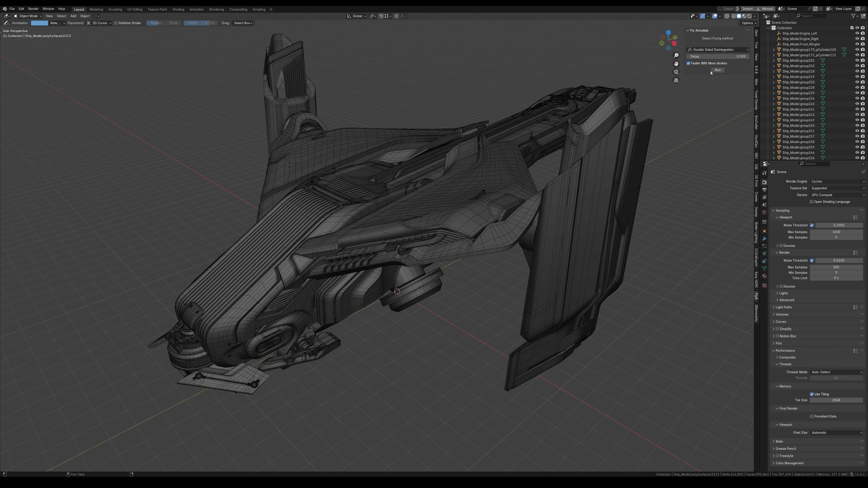Toggle camera view icon in viewport
This screenshot has width=868, height=488.
click(x=676, y=72)
